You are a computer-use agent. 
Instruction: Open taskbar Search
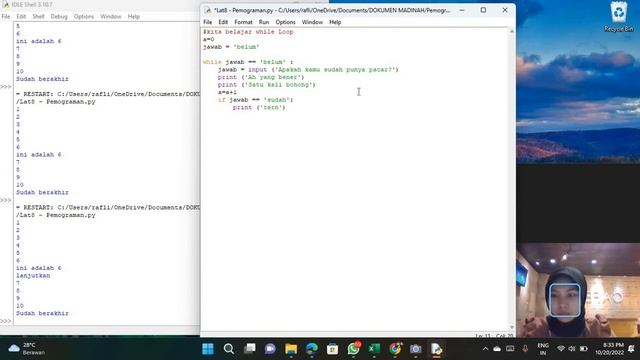[x=229, y=349]
